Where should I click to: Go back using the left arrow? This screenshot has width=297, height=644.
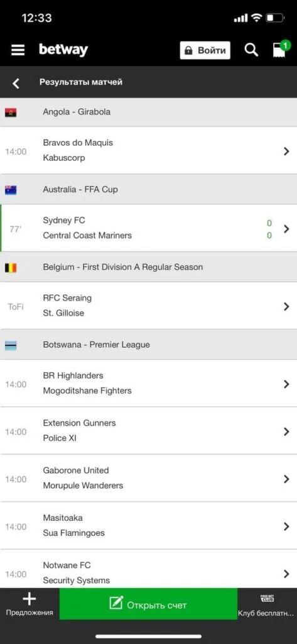tap(16, 84)
